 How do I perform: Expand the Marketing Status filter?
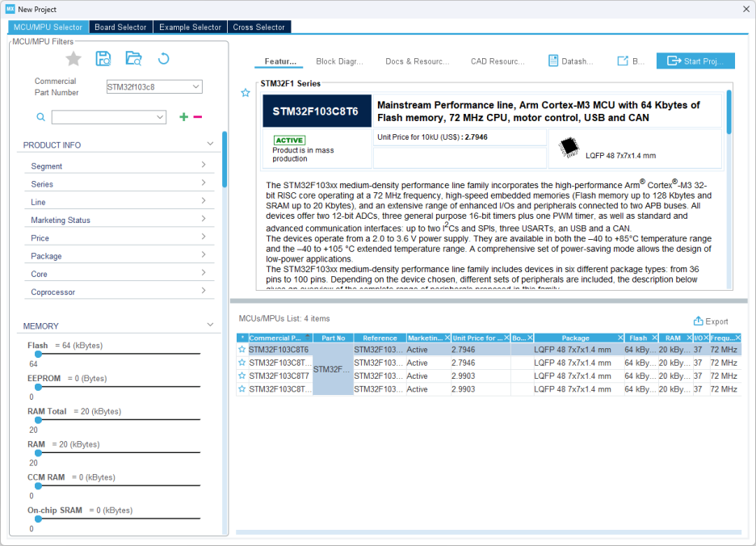(x=204, y=219)
